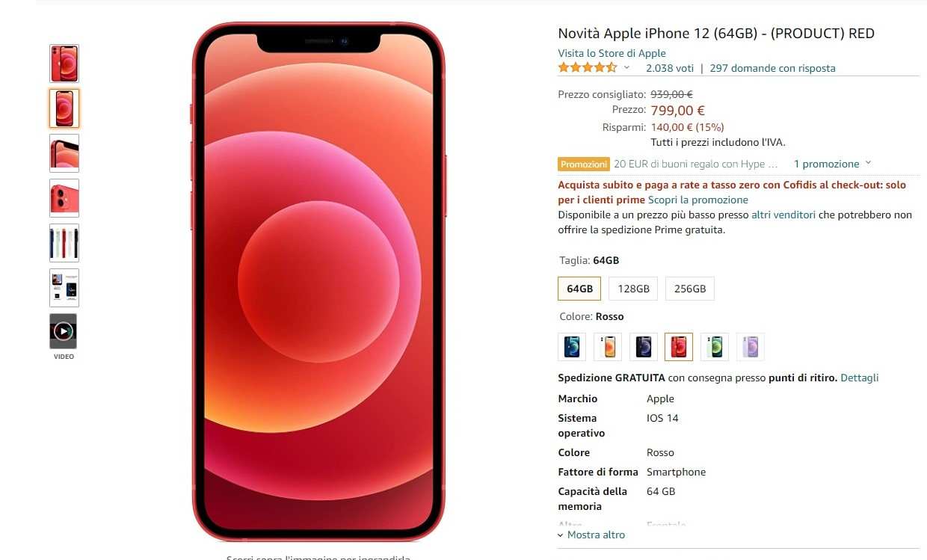Select the 128GB storage option

tap(633, 289)
